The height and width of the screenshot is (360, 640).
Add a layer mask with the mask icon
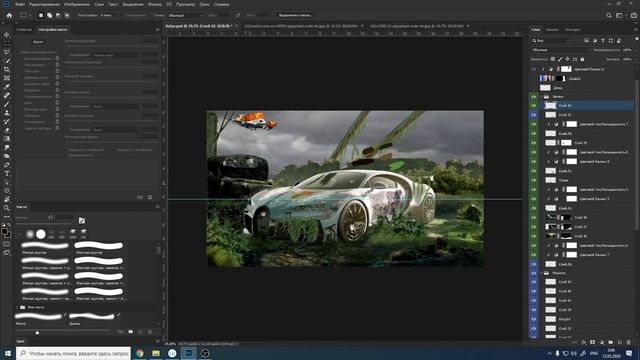(593, 342)
